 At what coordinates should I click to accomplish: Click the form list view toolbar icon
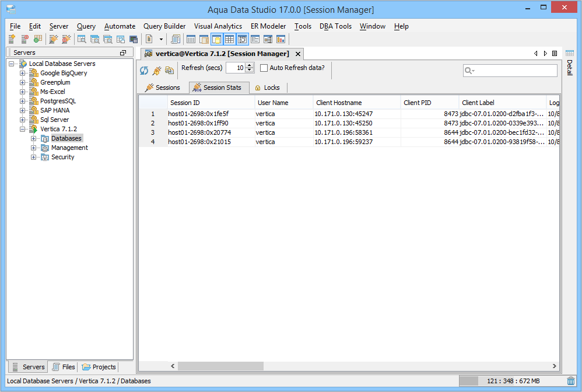255,39
